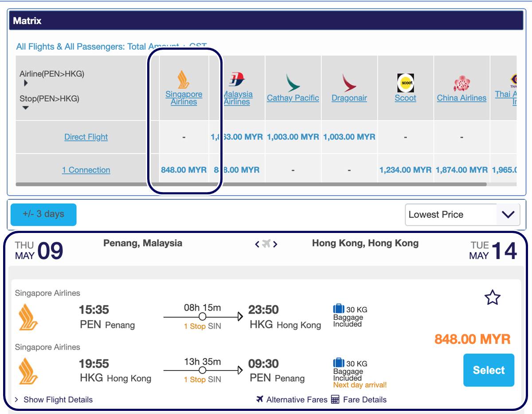Select Dragonair 1,003.00 MYR direct fare
This screenshot has height=414, width=532.
[x=349, y=137]
